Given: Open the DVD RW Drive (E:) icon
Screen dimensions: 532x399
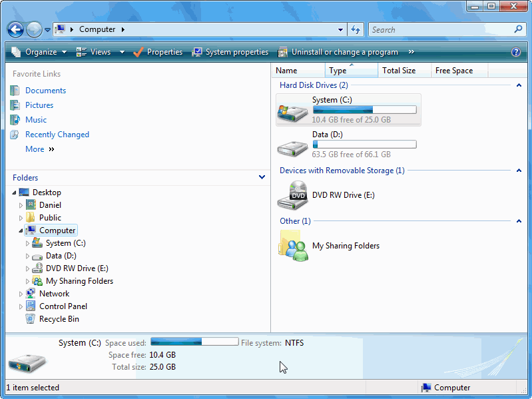Looking at the screenshot, I should point(292,195).
